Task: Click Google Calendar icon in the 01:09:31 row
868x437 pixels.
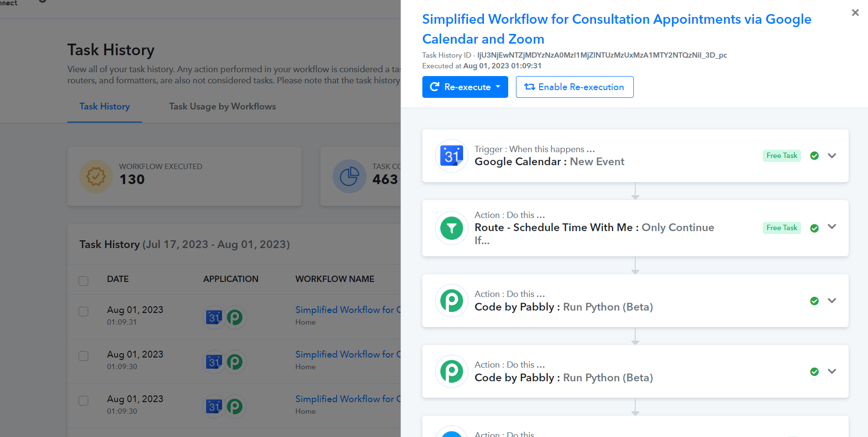Action: (x=214, y=317)
